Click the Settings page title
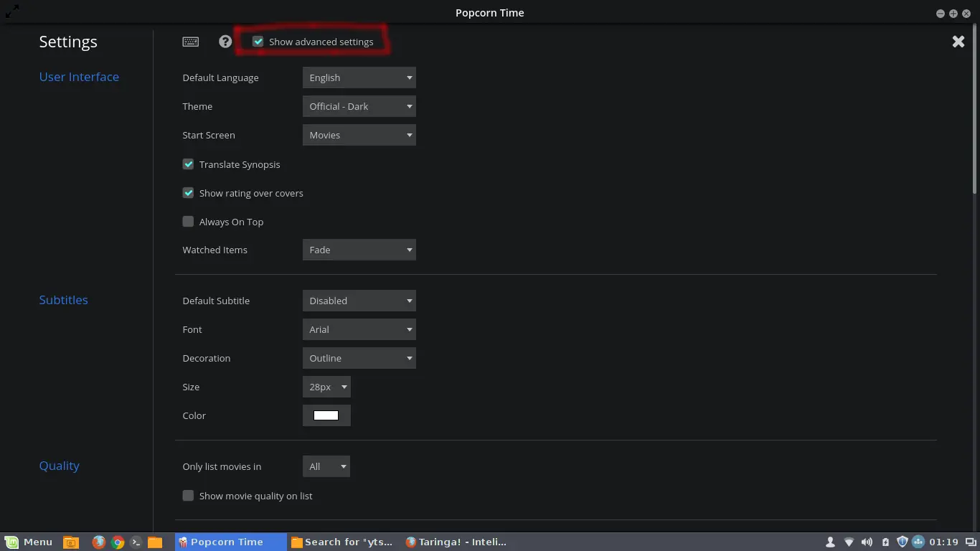 [x=68, y=42]
